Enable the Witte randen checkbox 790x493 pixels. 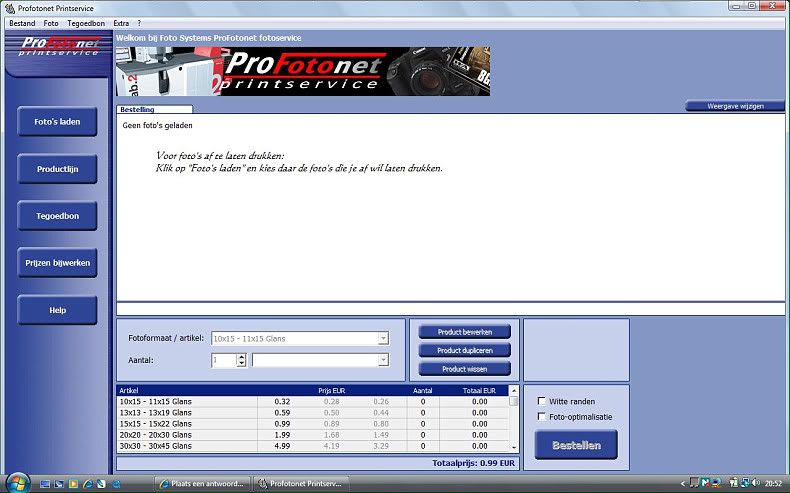542,402
